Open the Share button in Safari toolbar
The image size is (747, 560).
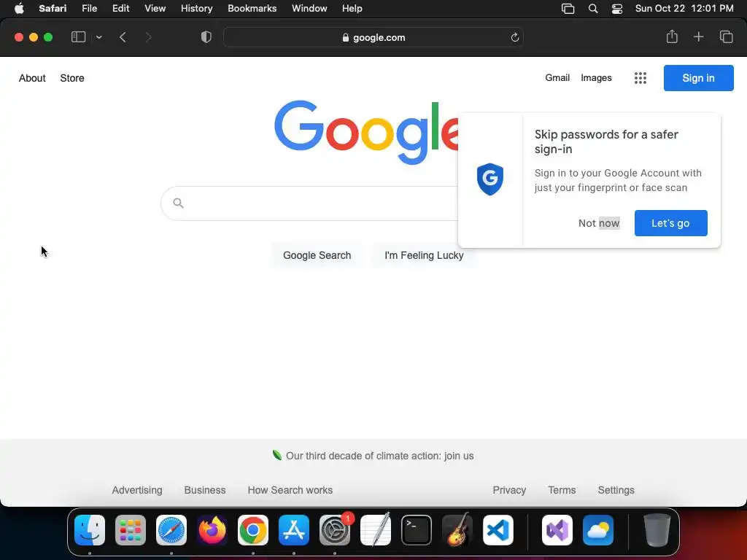pyautogui.click(x=672, y=36)
